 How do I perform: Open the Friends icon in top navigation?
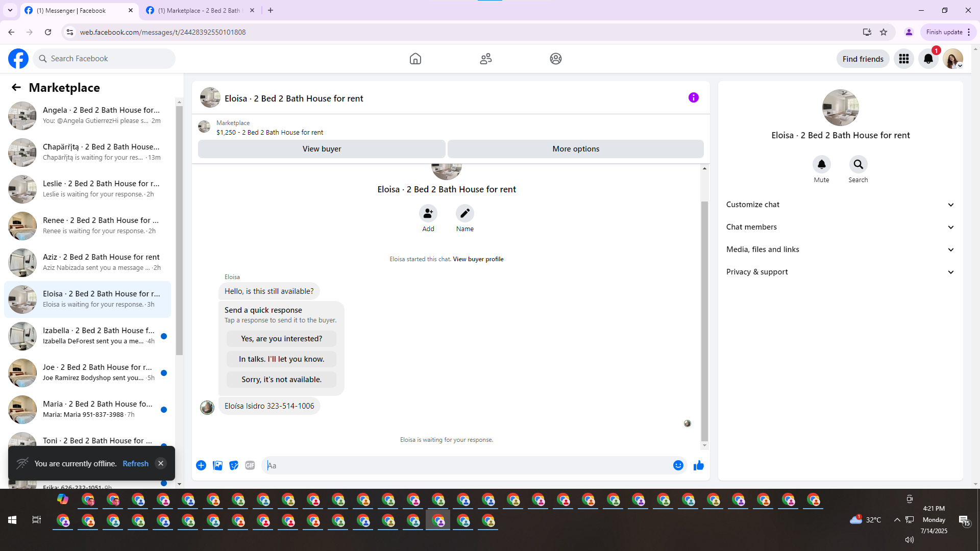(485, 59)
